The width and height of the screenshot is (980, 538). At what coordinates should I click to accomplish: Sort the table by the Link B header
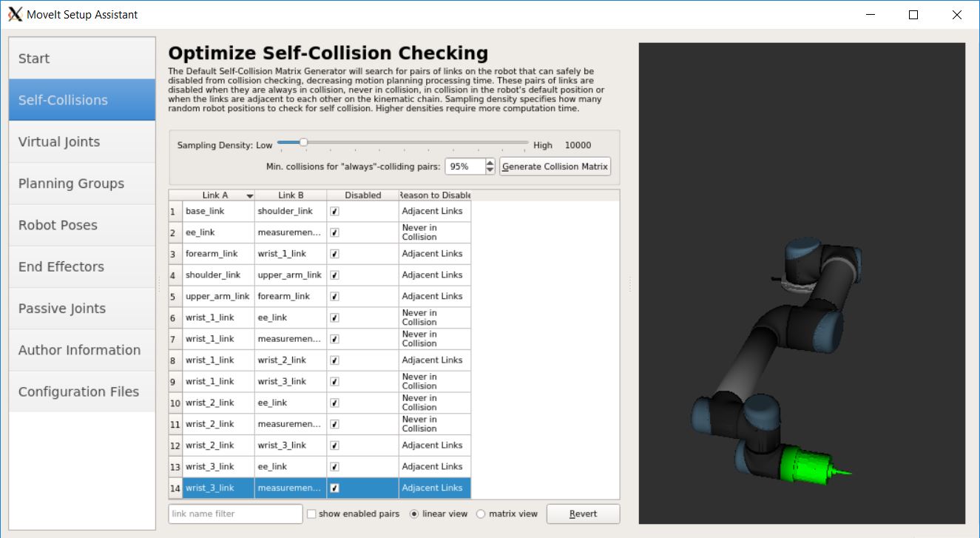(x=291, y=195)
